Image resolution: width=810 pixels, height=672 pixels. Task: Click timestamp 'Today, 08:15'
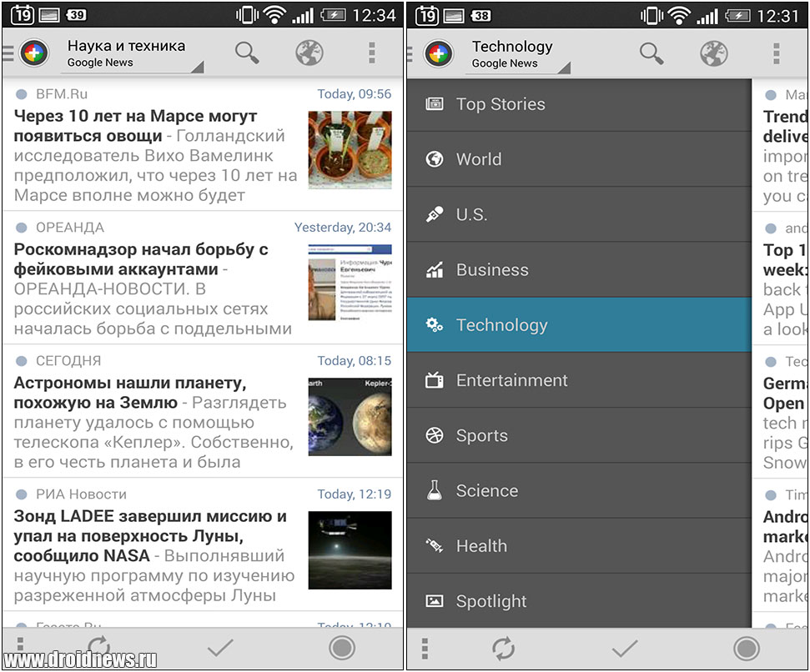tap(354, 361)
